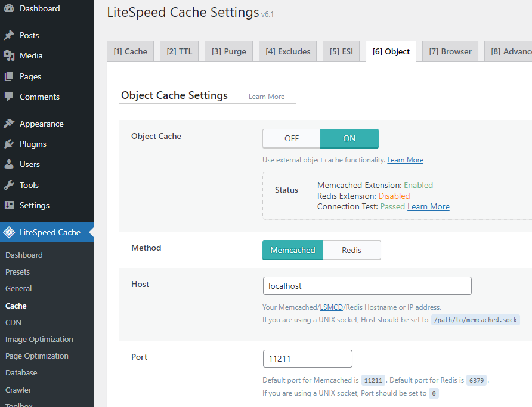Click the Media icon in sidebar
The image size is (532, 407).
click(x=9, y=55)
